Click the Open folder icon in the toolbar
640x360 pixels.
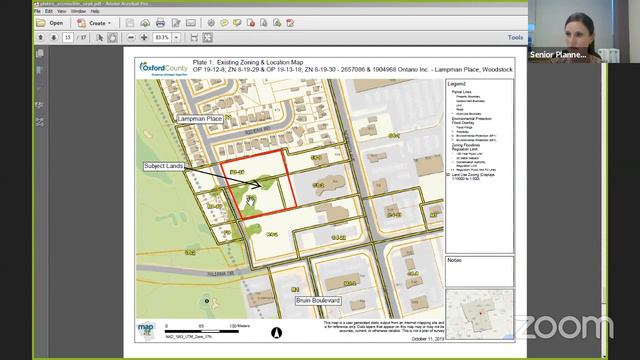41,23
